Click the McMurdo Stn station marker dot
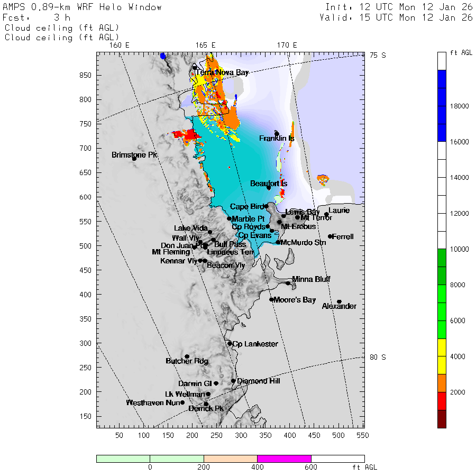Screen dimensions: 476x476 point(278,242)
